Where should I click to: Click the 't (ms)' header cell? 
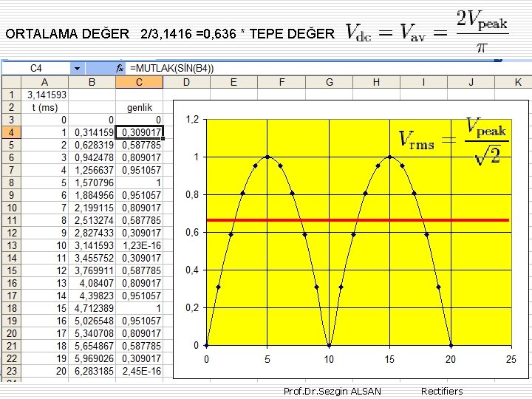coord(45,107)
